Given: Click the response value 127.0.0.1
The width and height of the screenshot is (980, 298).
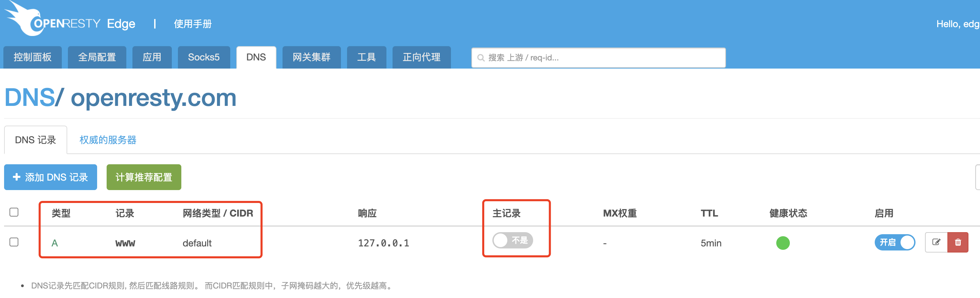Looking at the screenshot, I should point(383,243).
